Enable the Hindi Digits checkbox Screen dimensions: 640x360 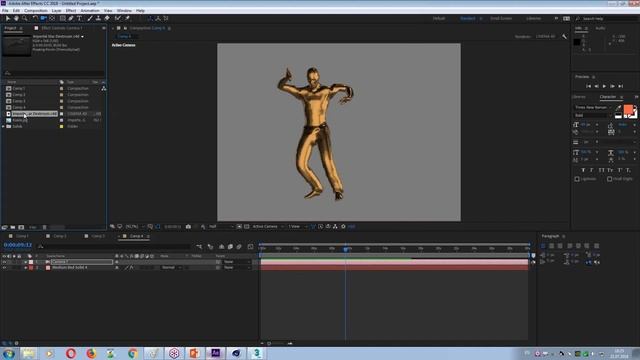coord(609,179)
